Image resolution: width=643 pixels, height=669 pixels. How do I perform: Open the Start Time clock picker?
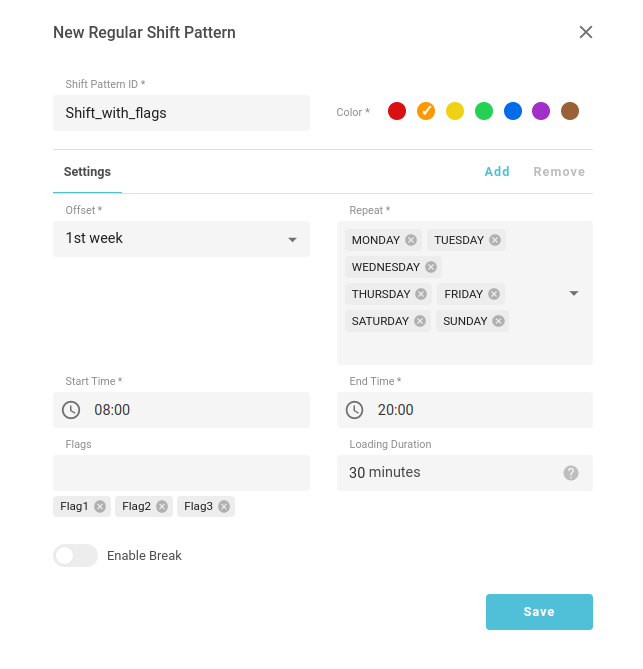click(x=71, y=410)
